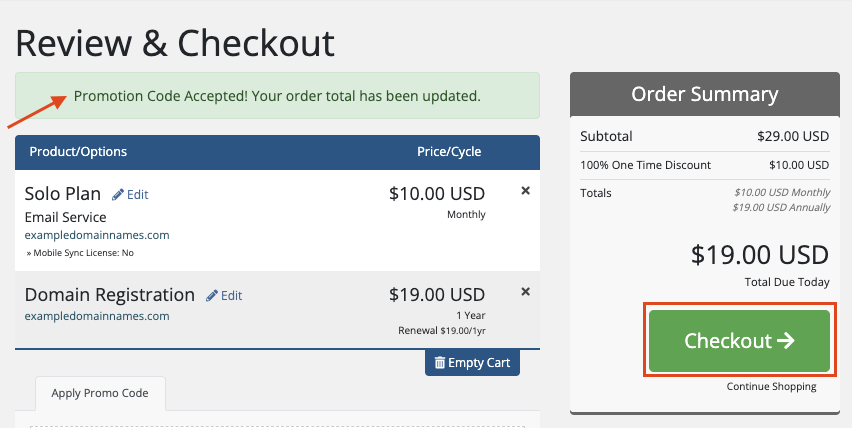
Task: Click the trash can icon on Empty Cart
Action: [440, 363]
